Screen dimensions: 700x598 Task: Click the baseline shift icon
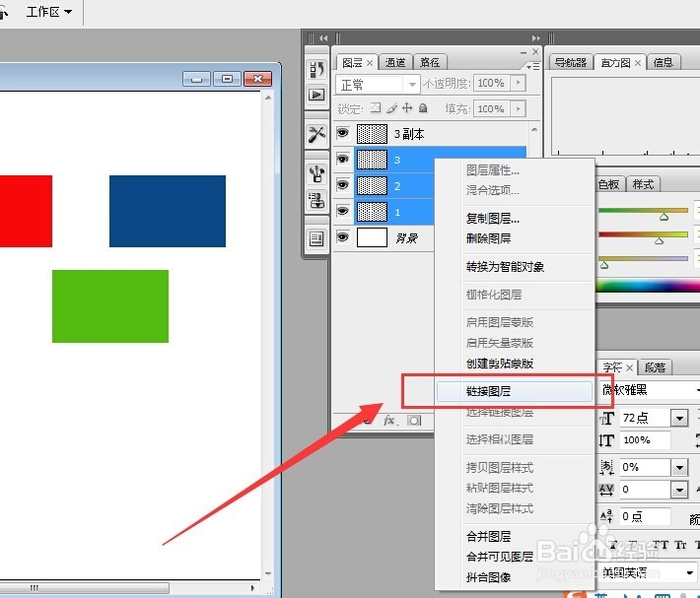pyautogui.click(x=606, y=516)
